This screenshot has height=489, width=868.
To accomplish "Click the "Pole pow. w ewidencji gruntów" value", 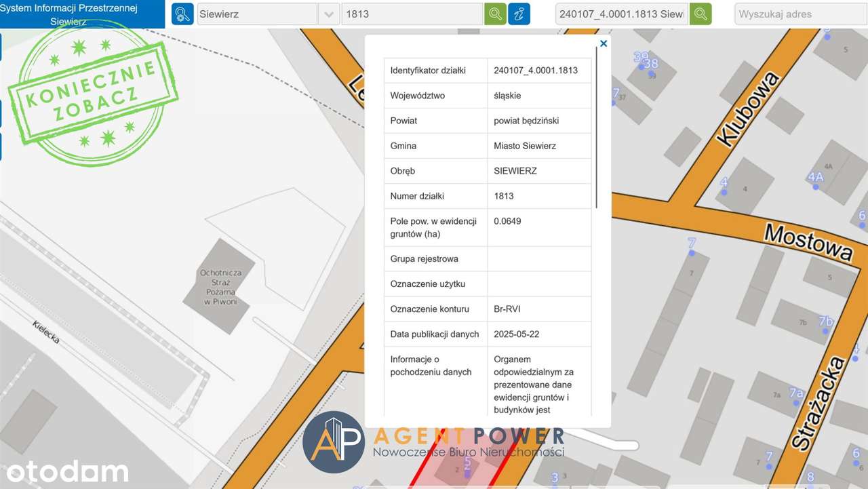I will pyautogui.click(x=507, y=220).
